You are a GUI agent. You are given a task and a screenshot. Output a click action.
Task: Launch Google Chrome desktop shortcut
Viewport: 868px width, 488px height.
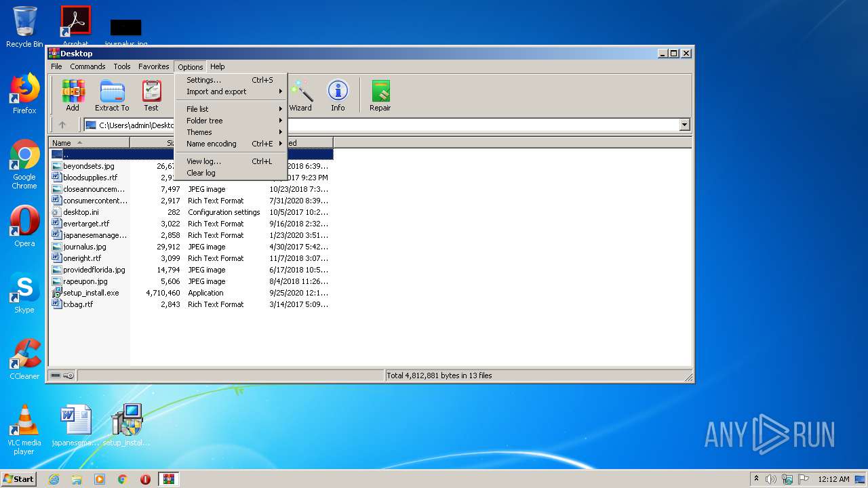[x=24, y=165]
